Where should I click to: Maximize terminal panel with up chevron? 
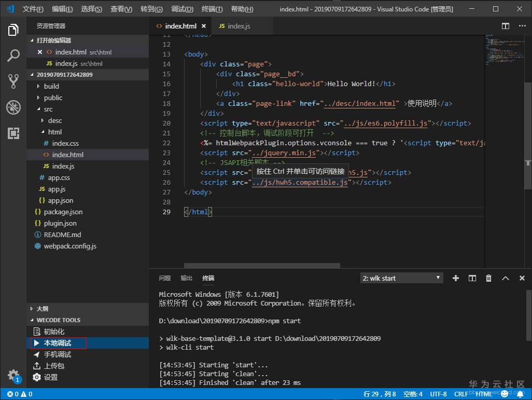506,278
